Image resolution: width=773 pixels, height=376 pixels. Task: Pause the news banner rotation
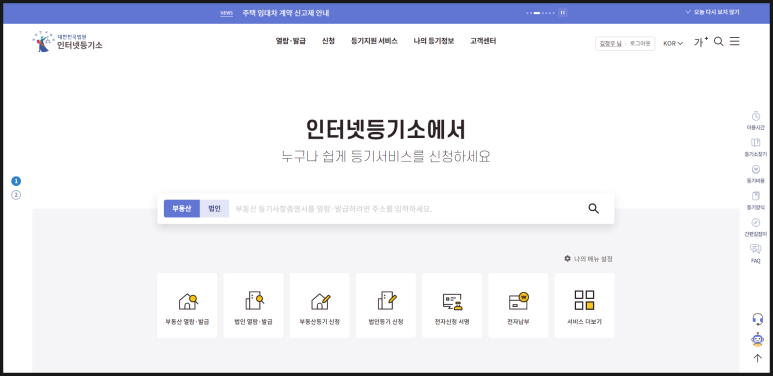pyautogui.click(x=562, y=13)
